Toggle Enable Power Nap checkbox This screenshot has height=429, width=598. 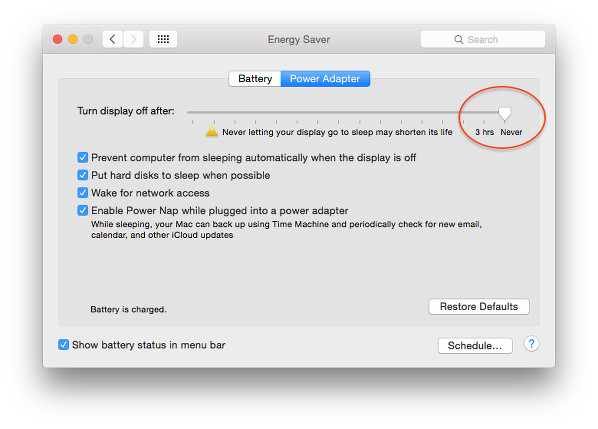[x=83, y=210]
